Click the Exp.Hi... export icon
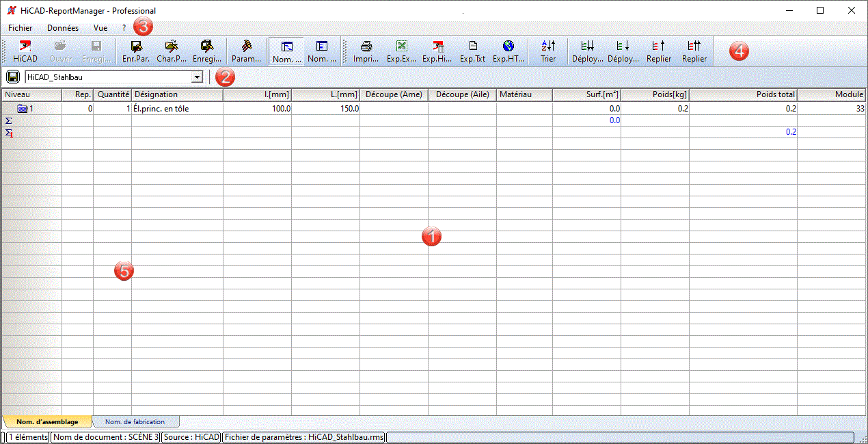Image resolution: width=868 pixels, height=444 pixels. [x=437, y=51]
